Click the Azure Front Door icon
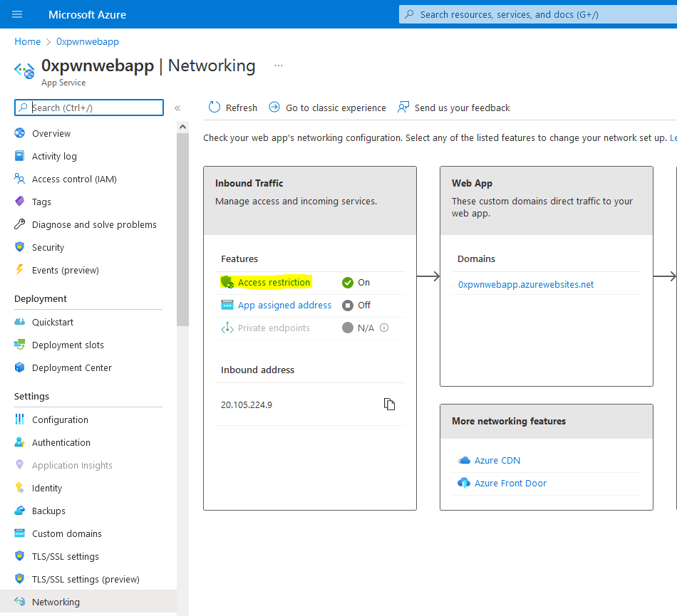Screen dimensions: 677x616 464,484
